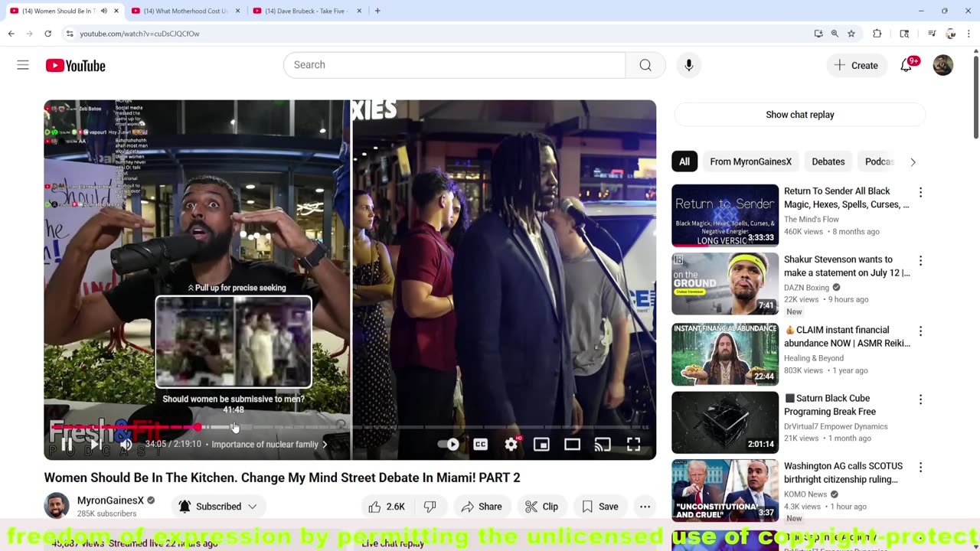The image size is (980, 551).
Task: Open browser zoom magnifier icon in address bar
Action: (835, 34)
